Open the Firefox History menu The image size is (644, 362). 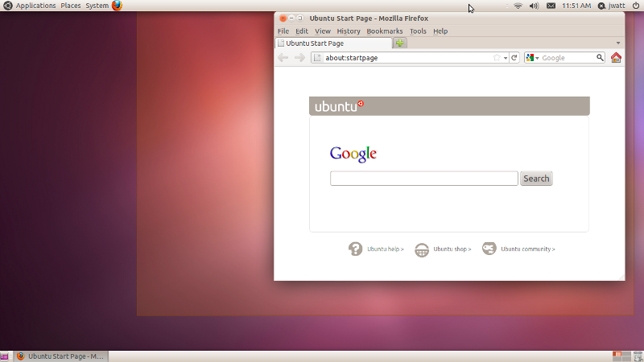pyautogui.click(x=349, y=31)
